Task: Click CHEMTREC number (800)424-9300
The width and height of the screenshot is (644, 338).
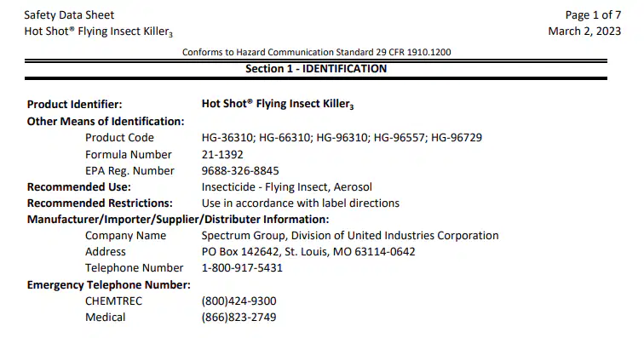Action: [x=239, y=301]
